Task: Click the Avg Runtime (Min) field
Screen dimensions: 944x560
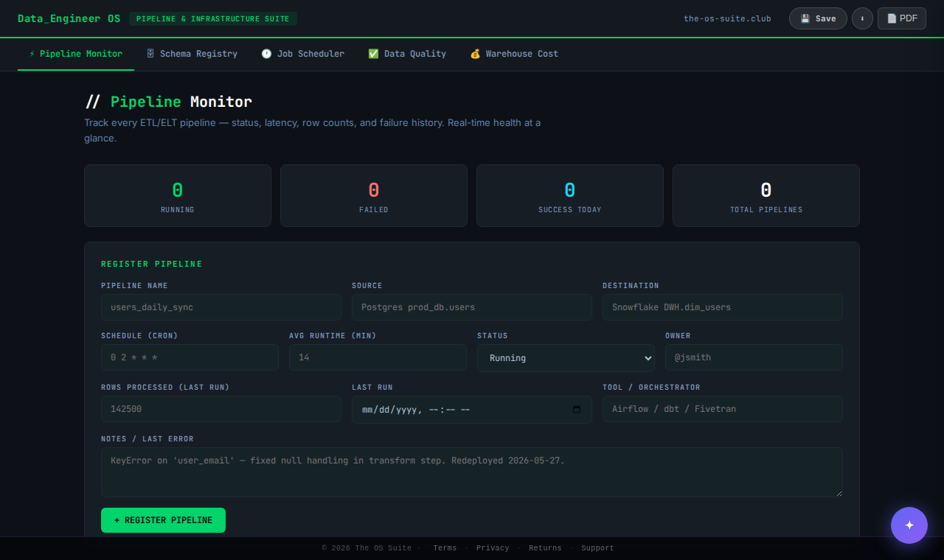Action: (378, 357)
